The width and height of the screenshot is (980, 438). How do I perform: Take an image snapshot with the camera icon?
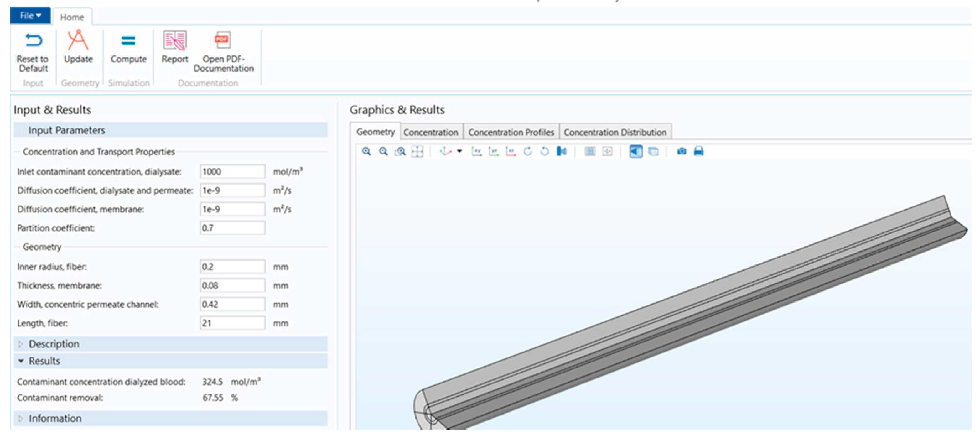pos(681,151)
